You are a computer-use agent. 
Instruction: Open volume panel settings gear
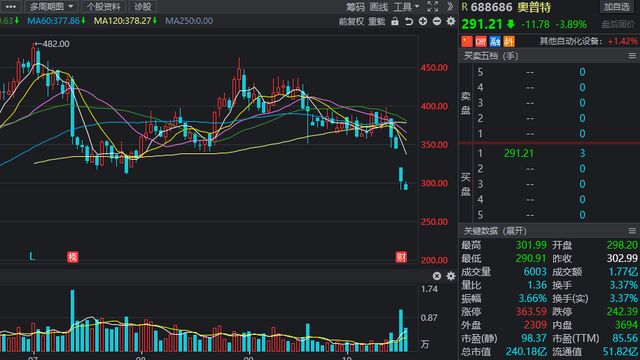point(451,276)
